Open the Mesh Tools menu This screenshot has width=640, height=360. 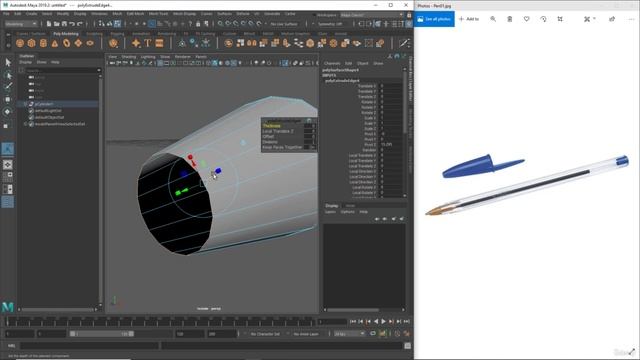pos(158,13)
